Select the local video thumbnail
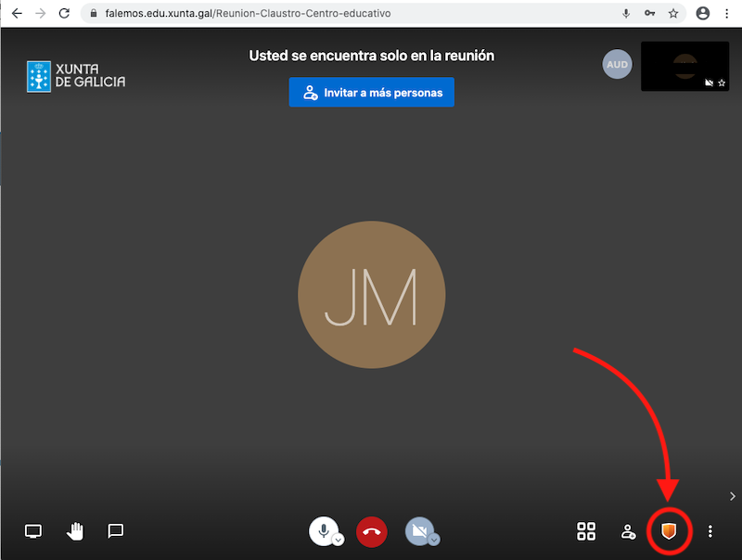742x560 pixels. [x=684, y=66]
